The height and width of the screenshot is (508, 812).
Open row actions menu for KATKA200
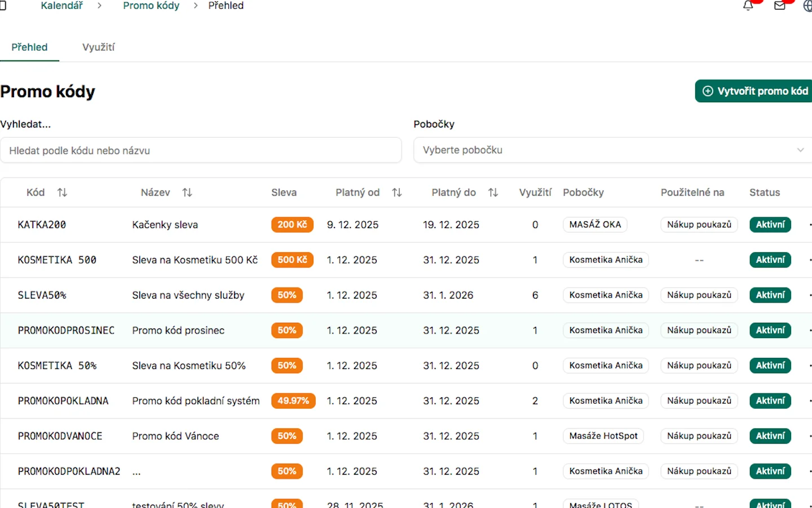pos(810,225)
